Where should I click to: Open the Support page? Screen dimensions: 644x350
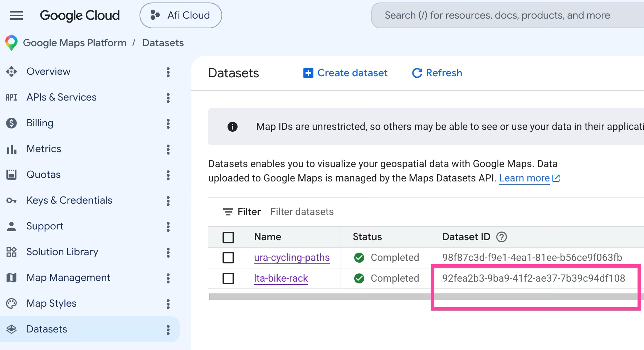(x=45, y=226)
